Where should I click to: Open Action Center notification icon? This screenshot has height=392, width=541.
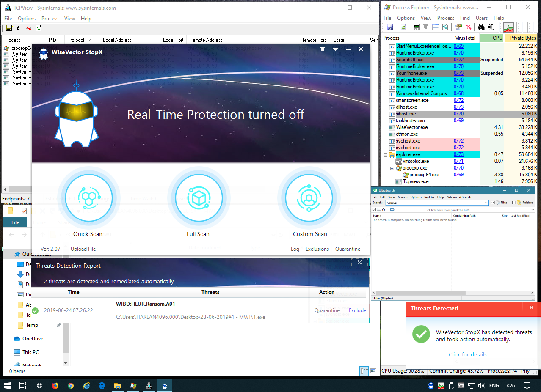[527, 386]
